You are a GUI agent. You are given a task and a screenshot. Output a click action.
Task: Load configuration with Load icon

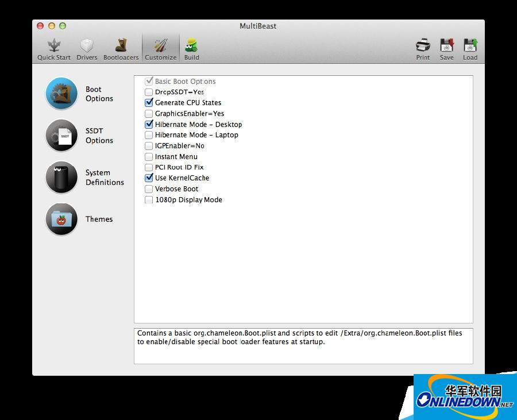[x=470, y=46]
